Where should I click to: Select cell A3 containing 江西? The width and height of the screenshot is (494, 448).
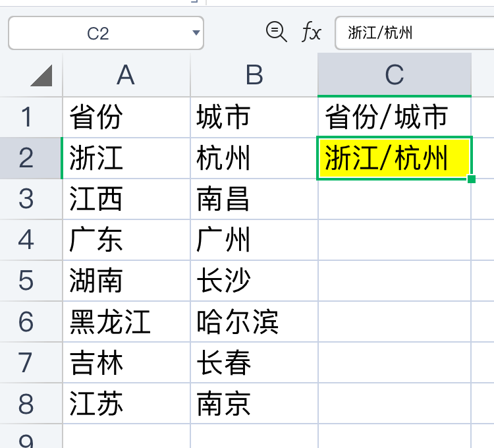point(126,199)
